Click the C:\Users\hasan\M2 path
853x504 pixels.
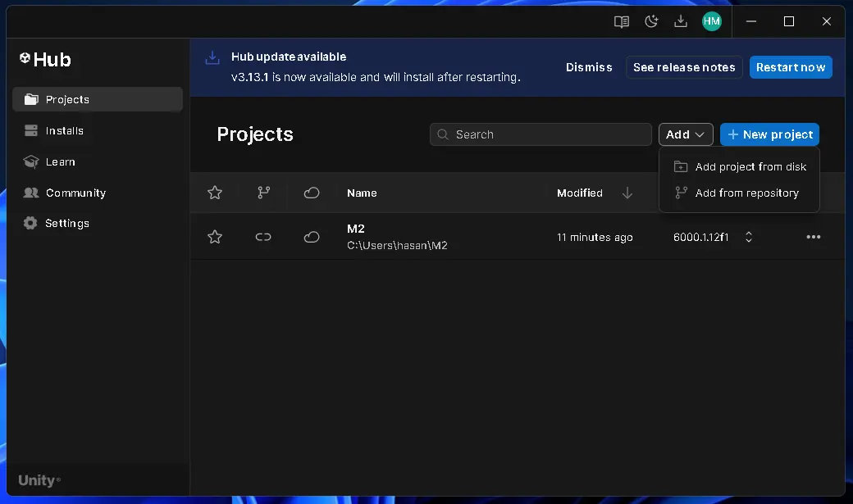coord(397,246)
